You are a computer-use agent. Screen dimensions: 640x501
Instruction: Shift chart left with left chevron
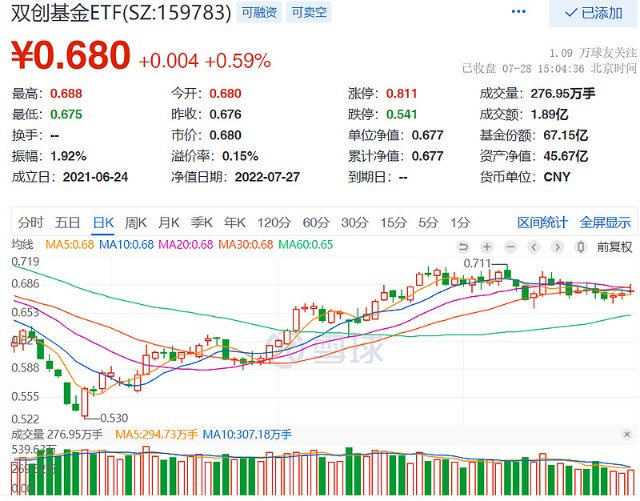(x=534, y=247)
